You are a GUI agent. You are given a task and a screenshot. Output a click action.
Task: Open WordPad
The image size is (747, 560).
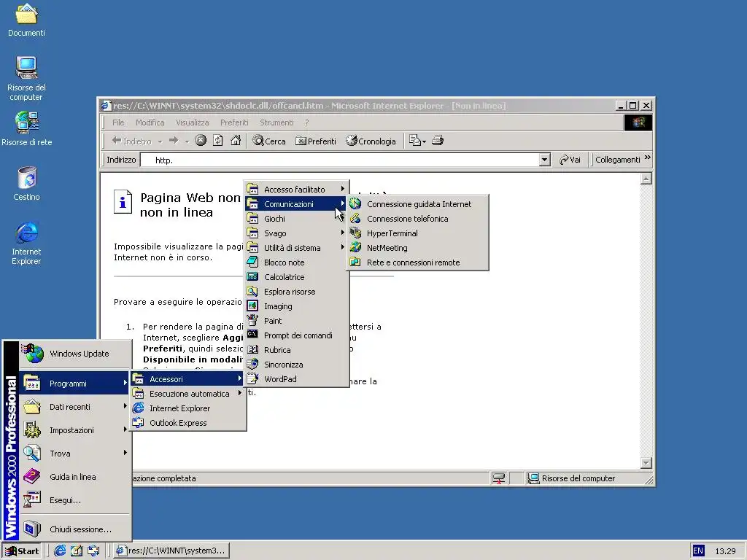296,379
